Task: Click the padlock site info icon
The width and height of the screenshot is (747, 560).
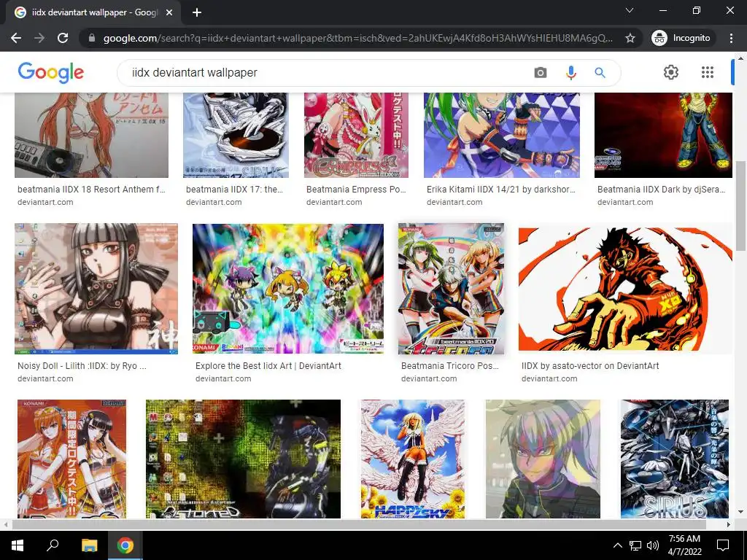Action: 92,38
